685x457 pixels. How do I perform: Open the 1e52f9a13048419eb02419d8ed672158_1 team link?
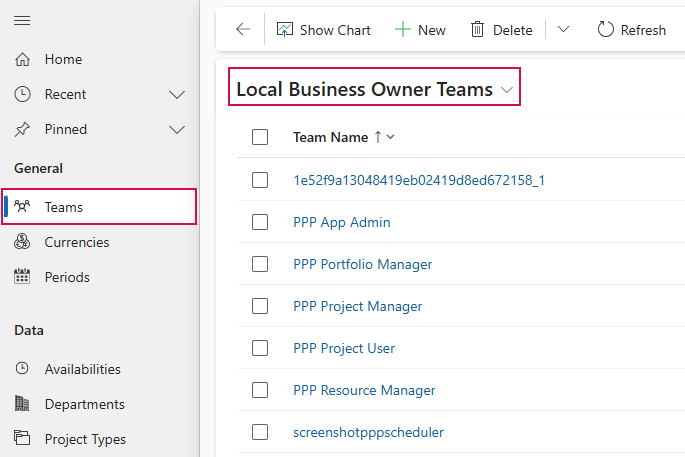(x=419, y=180)
